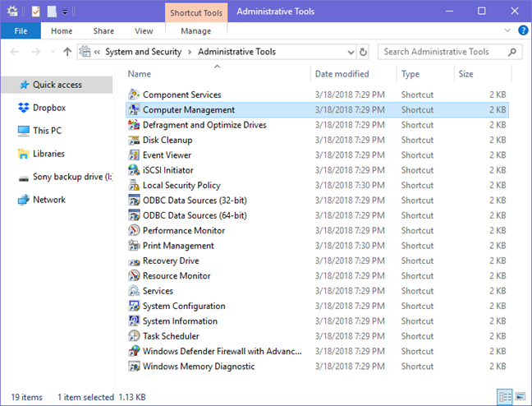The height and width of the screenshot is (406, 532).
Task: Click the Back navigation arrow
Action: [15, 52]
